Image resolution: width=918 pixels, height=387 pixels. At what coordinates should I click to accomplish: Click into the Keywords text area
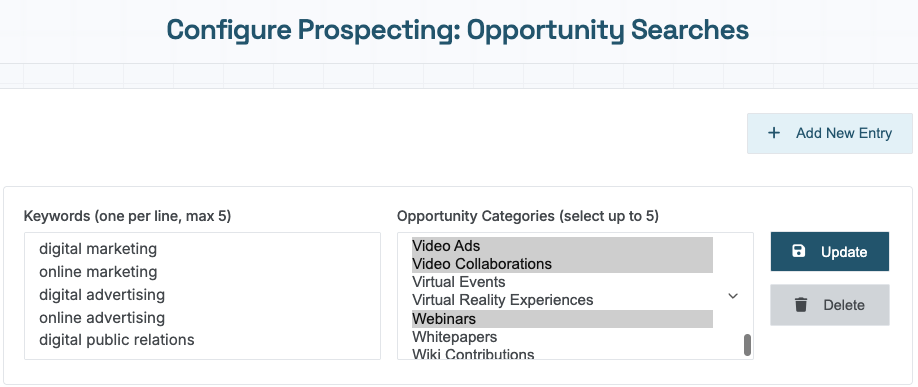[203, 296]
